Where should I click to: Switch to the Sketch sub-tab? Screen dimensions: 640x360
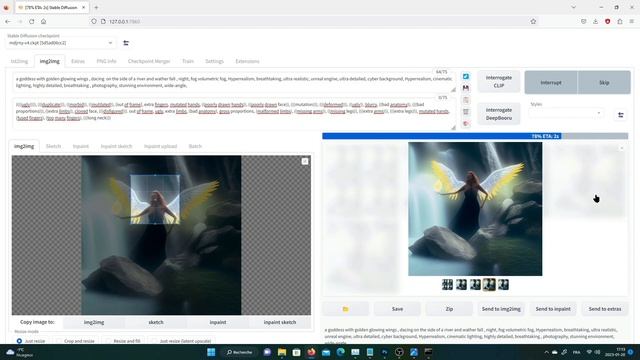tap(53, 146)
